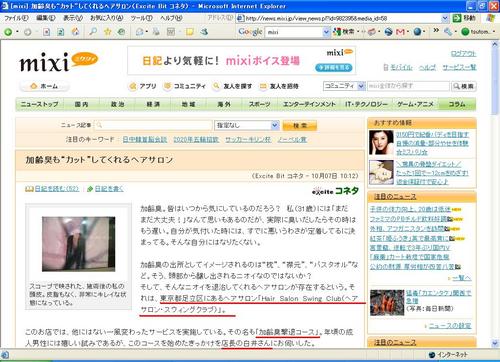Click the vertical scrollbar down arrow
Viewport: 500px width, 362px height.
[494, 343]
